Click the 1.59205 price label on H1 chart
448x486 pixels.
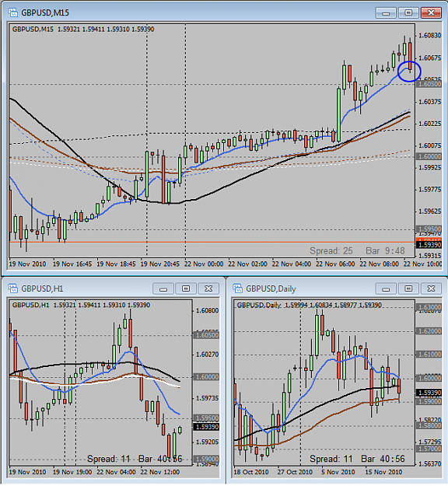click(x=207, y=442)
